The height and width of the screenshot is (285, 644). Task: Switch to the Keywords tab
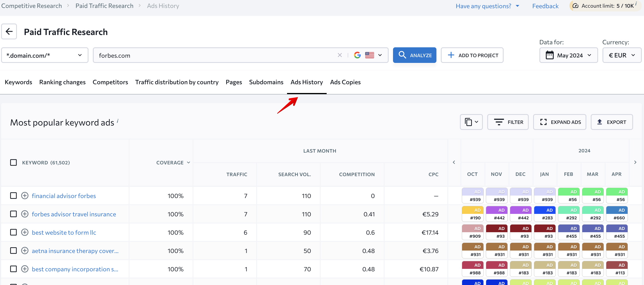tap(18, 82)
